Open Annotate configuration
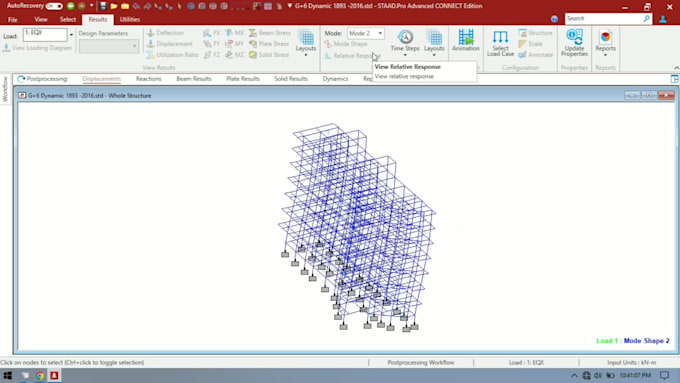The width and height of the screenshot is (680, 383). [536, 55]
